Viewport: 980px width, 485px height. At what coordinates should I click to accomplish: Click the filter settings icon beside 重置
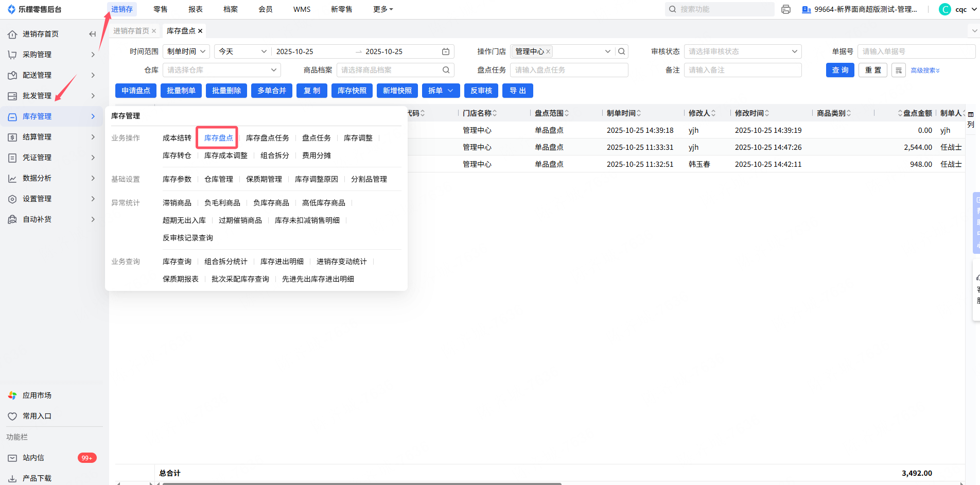(x=899, y=71)
